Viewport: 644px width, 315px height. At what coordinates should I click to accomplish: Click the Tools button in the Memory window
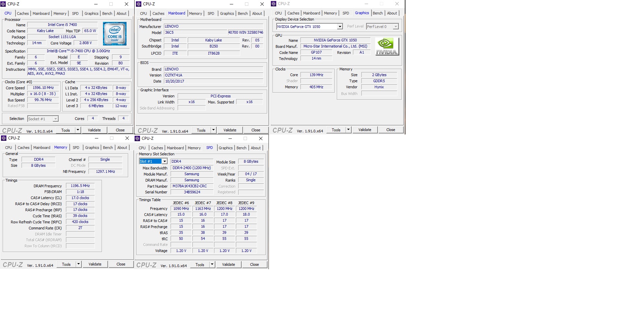click(x=66, y=264)
